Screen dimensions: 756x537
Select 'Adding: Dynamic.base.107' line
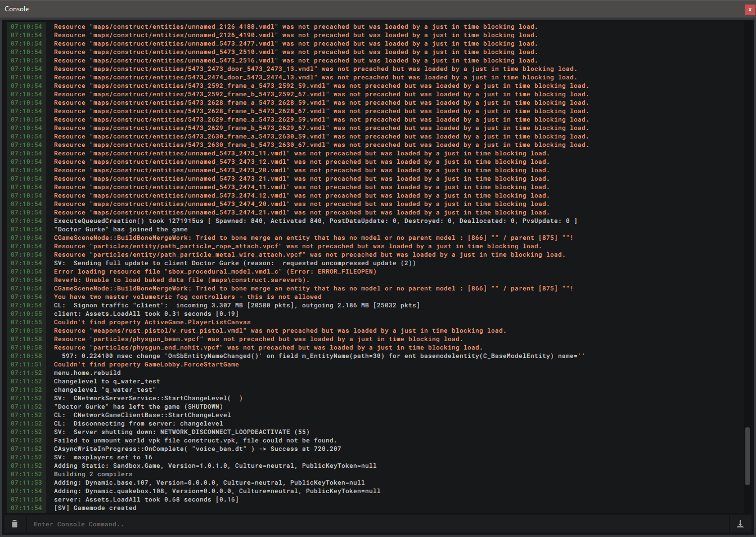209,482
